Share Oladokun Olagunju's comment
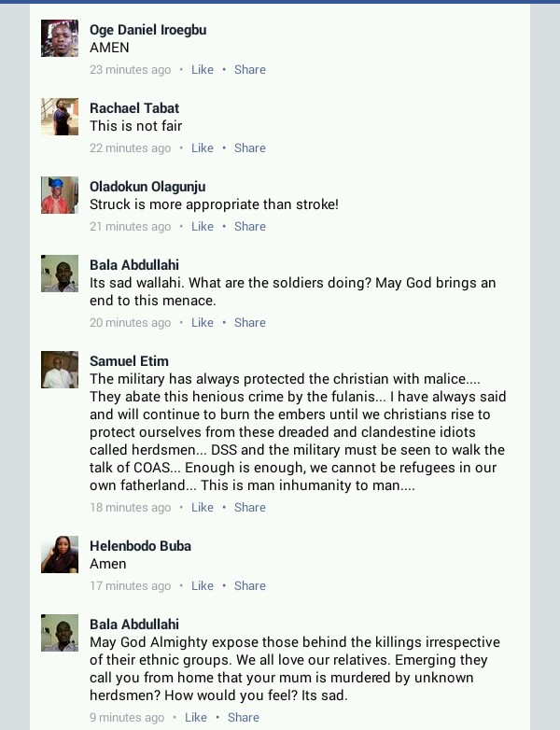This screenshot has width=560, height=730. 250,226
